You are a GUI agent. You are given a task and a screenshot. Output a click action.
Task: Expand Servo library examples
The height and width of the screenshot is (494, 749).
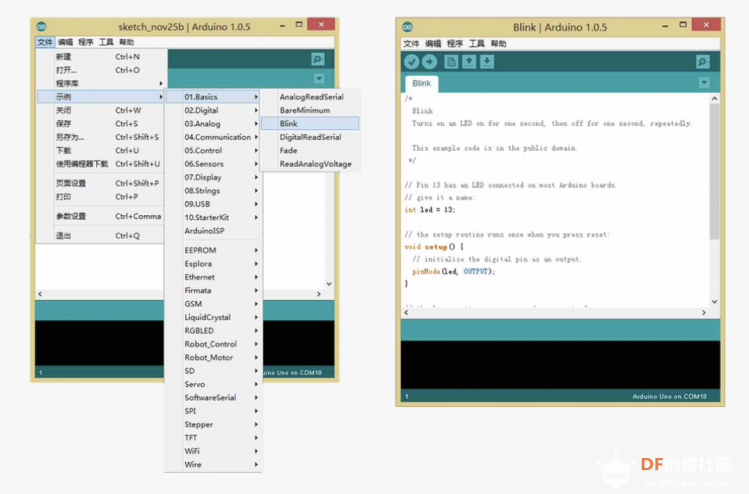click(x=213, y=384)
